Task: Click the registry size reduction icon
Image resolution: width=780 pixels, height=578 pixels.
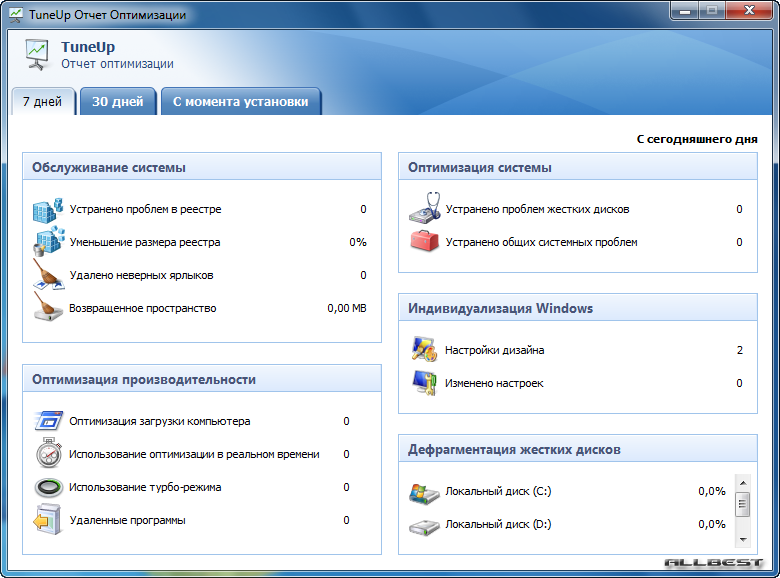Action: pyautogui.click(x=48, y=242)
